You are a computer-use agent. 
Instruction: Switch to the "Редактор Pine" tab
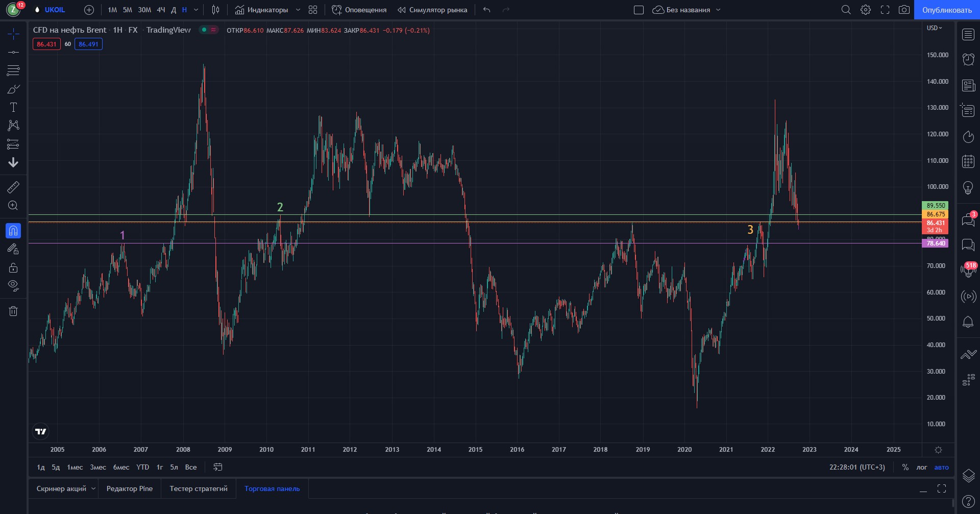[x=130, y=488]
